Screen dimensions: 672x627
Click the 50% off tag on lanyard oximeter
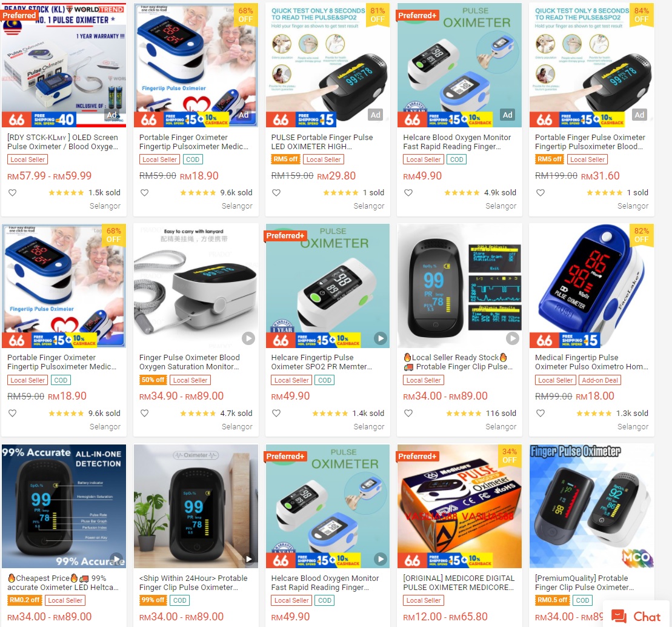[x=153, y=380]
